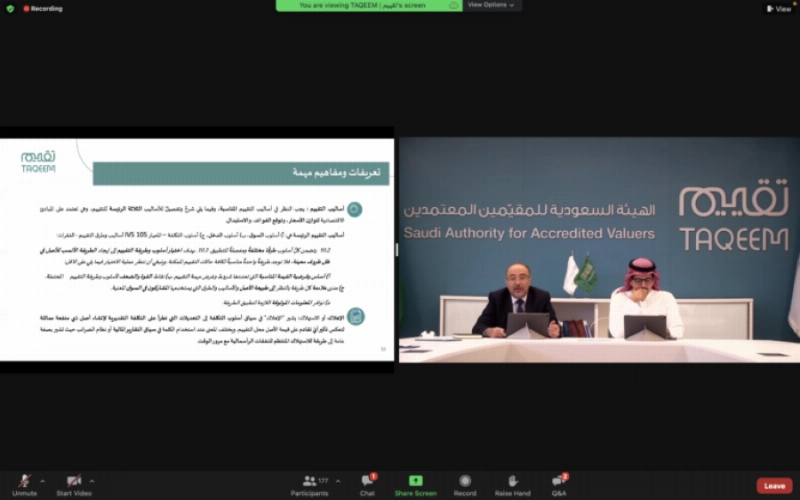Click the TAQEEM logo on the shared slide
This screenshot has width=800, height=500.
pos(38,161)
